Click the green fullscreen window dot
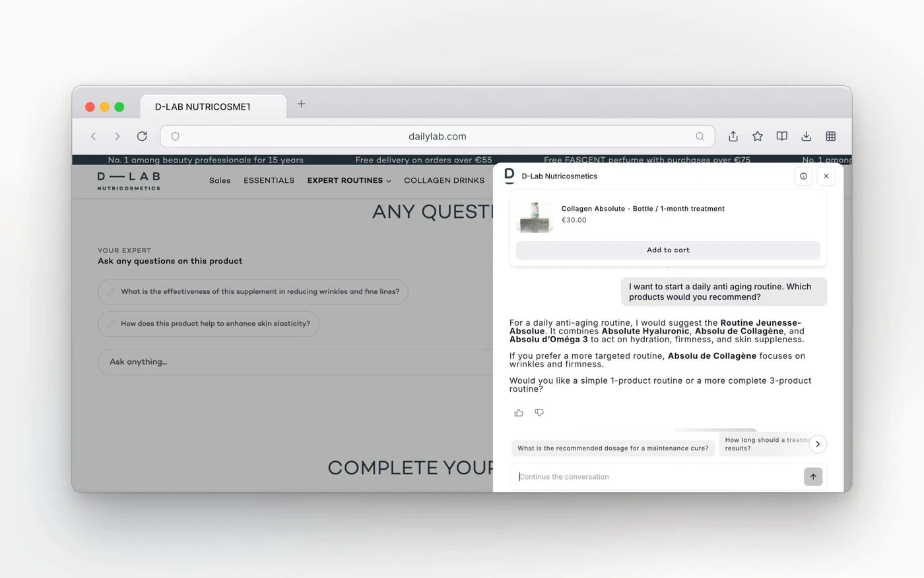Screen dimensions: 924x578 coord(119,107)
